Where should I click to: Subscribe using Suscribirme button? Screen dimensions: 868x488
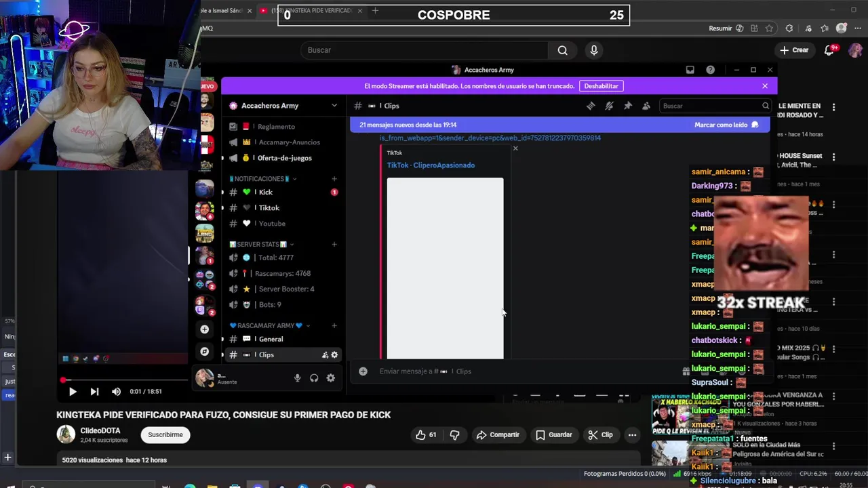(x=165, y=435)
